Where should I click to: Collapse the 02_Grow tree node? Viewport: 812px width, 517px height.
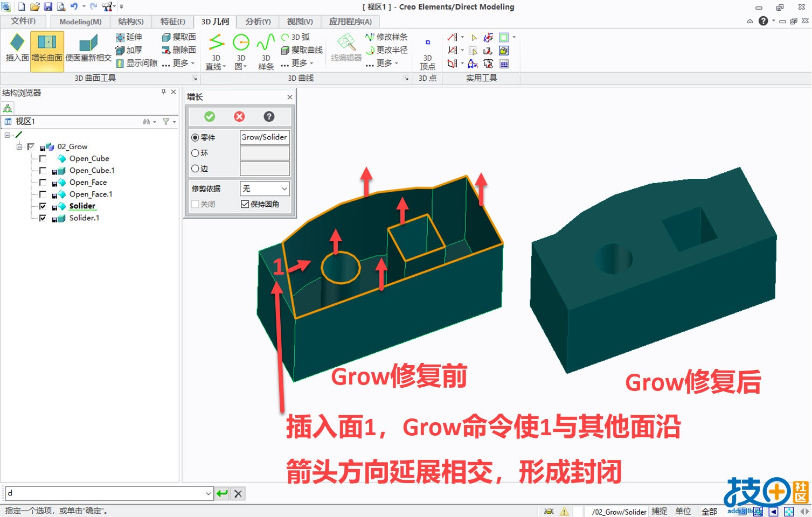tap(19, 146)
